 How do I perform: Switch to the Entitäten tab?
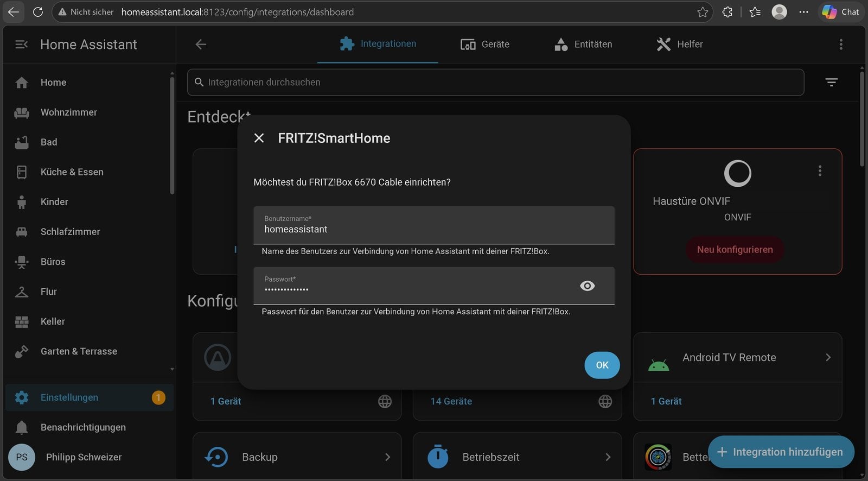click(x=583, y=45)
